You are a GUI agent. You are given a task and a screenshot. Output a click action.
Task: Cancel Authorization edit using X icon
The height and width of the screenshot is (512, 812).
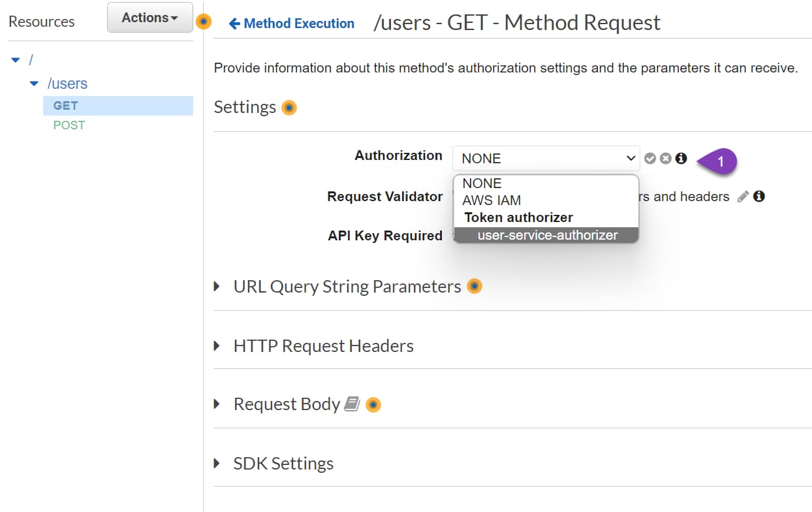(665, 158)
